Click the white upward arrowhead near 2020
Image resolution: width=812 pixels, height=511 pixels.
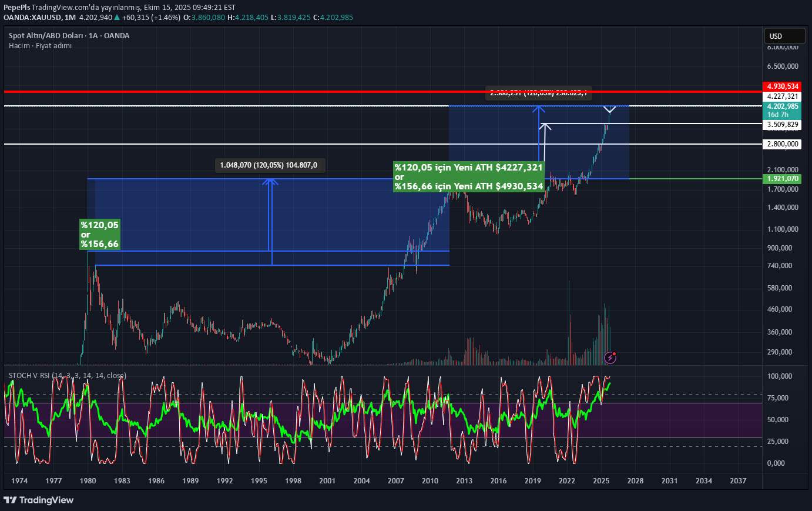[545, 126]
